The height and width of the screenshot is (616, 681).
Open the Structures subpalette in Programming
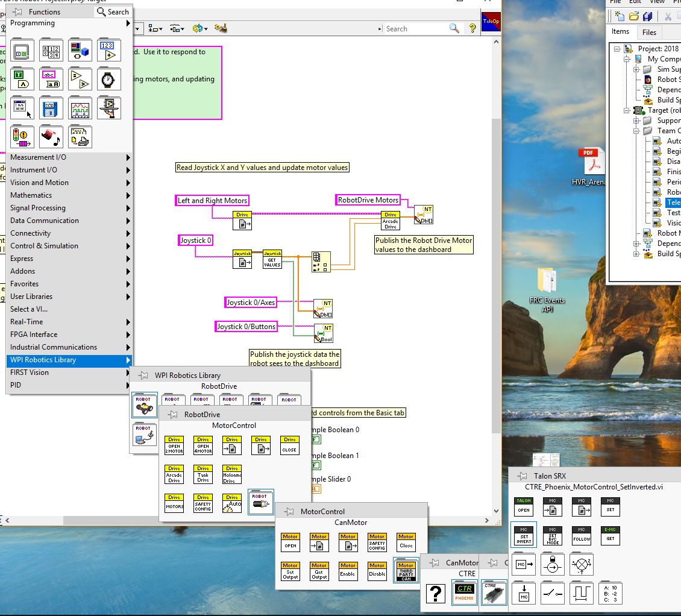coord(22,51)
